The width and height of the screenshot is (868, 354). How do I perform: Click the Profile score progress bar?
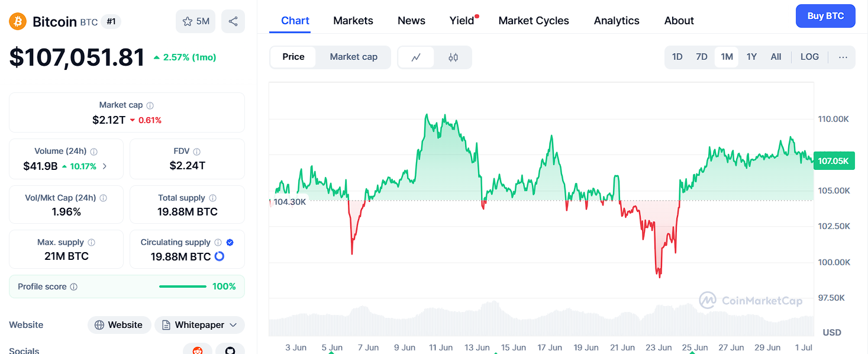click(183, 287)
